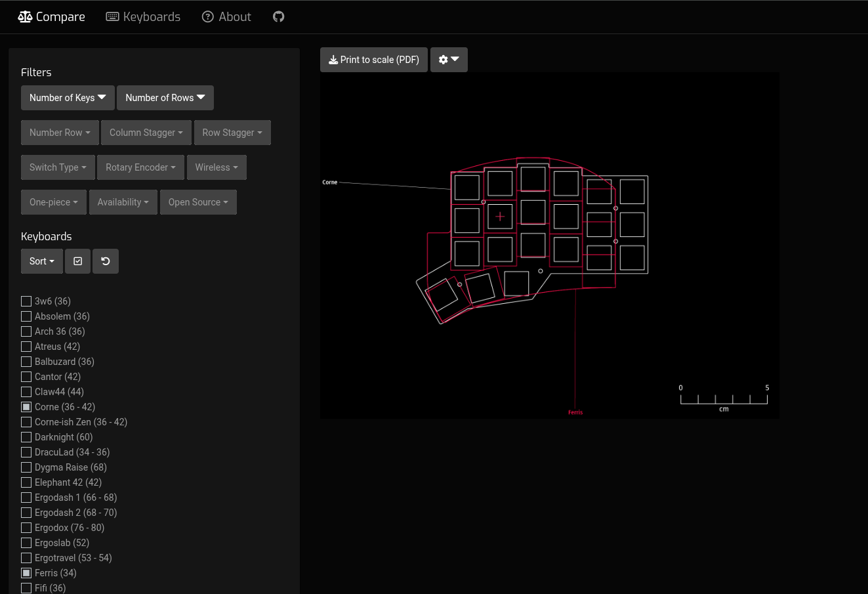Click the question mark About icon
Screen dimensions: 868x594
click(208, 17)
